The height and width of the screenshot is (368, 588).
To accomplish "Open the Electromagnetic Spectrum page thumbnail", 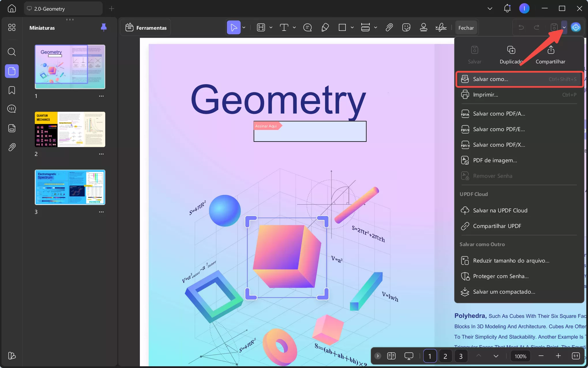I will [x=70, y=187].
